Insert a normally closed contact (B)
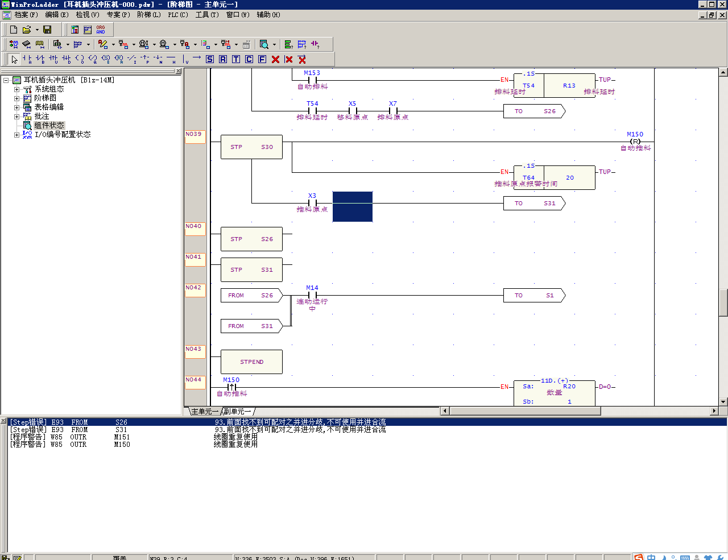Viewport: 728px width, 560px height. coord(40,59)
